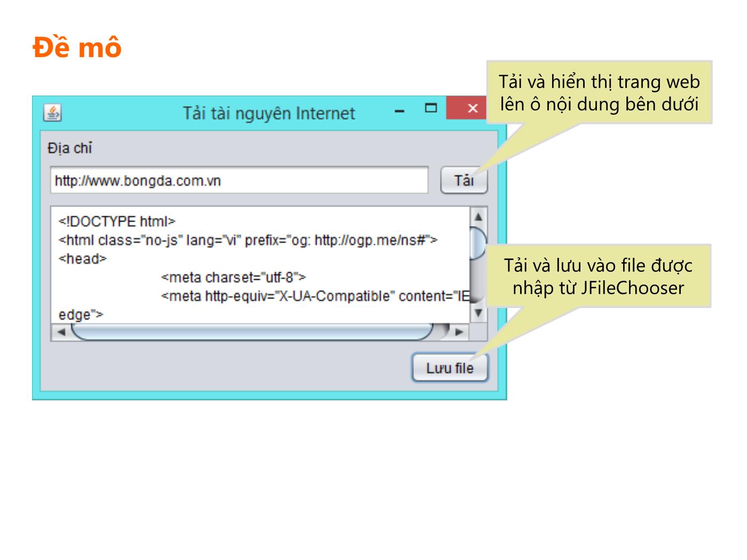Click the window title 'Tải tài nguyên Internet'
This screenshot has width=747, height=560.
coord(269,113)
